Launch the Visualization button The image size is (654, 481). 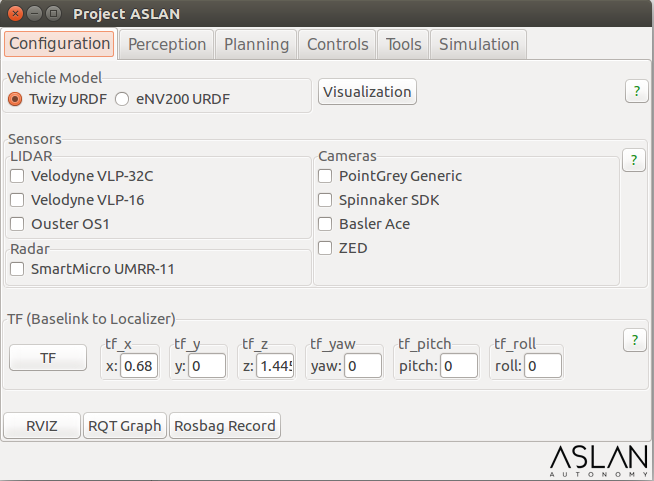pos(367,92)
